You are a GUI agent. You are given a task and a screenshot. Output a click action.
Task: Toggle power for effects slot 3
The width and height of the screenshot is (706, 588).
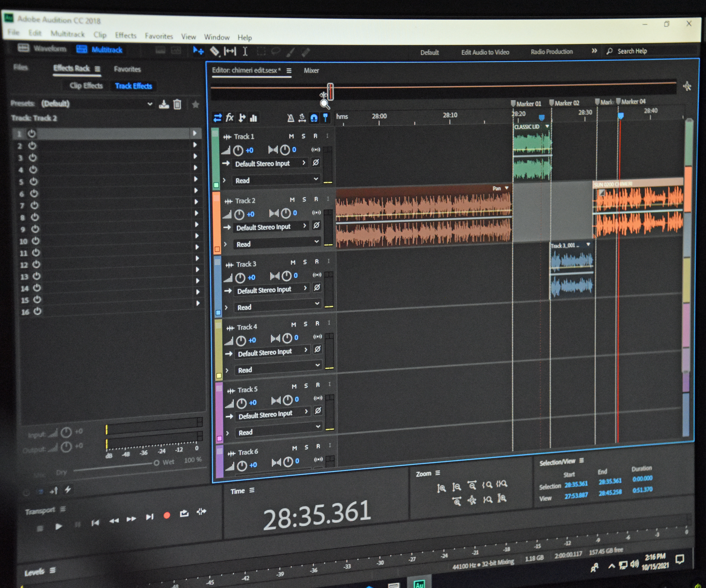point(33,157)
